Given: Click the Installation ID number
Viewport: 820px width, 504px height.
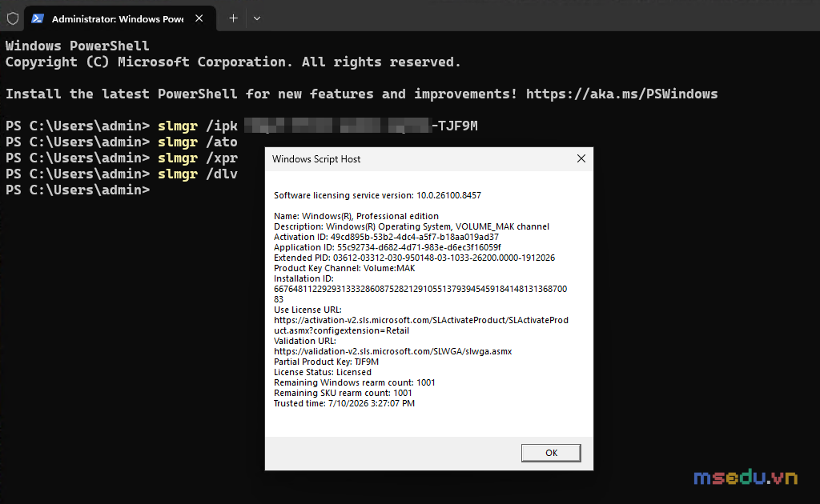Looking at the screenshot, I should 420,294.
